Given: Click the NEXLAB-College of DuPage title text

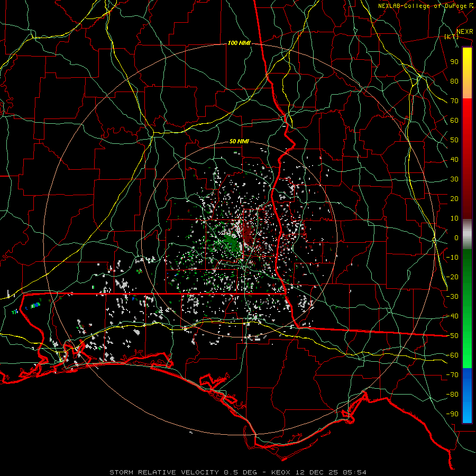Looking at the screenshot, I should 425,6.
